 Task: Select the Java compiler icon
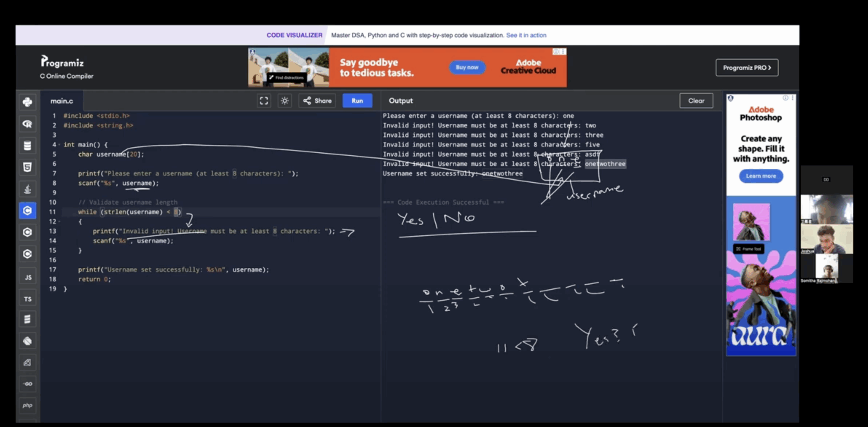27,189
